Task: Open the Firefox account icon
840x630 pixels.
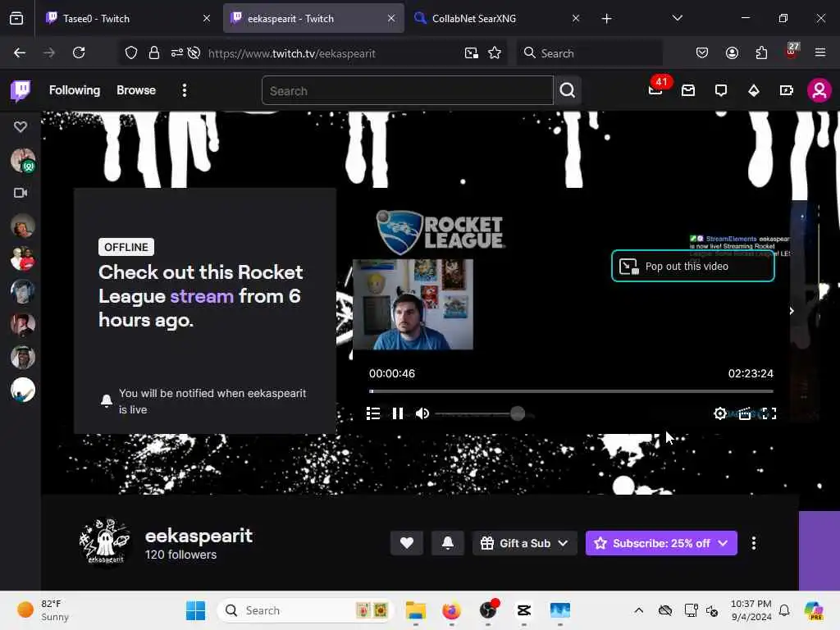Action: pos(732,52)
